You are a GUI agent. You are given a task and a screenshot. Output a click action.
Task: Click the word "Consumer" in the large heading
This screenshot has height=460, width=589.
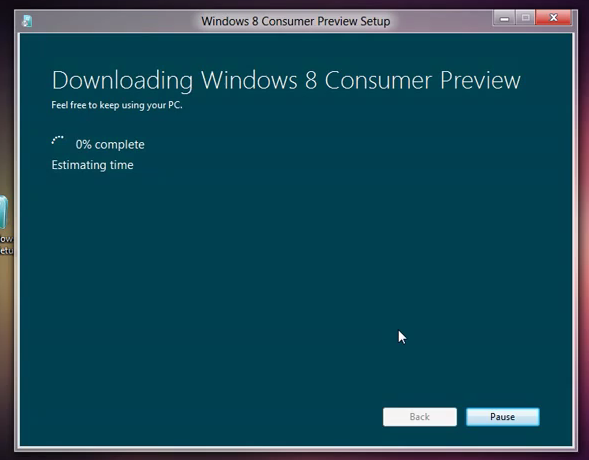pos(378,80)
